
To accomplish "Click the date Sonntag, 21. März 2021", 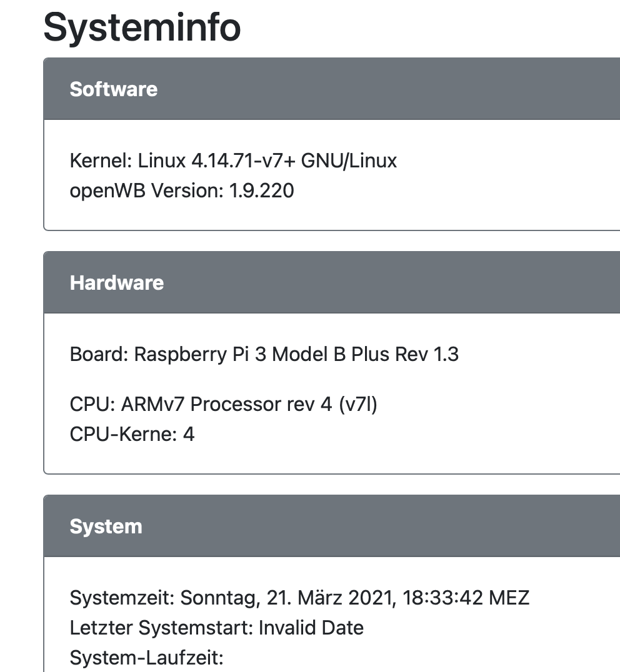I will click(x=287, y=598).
